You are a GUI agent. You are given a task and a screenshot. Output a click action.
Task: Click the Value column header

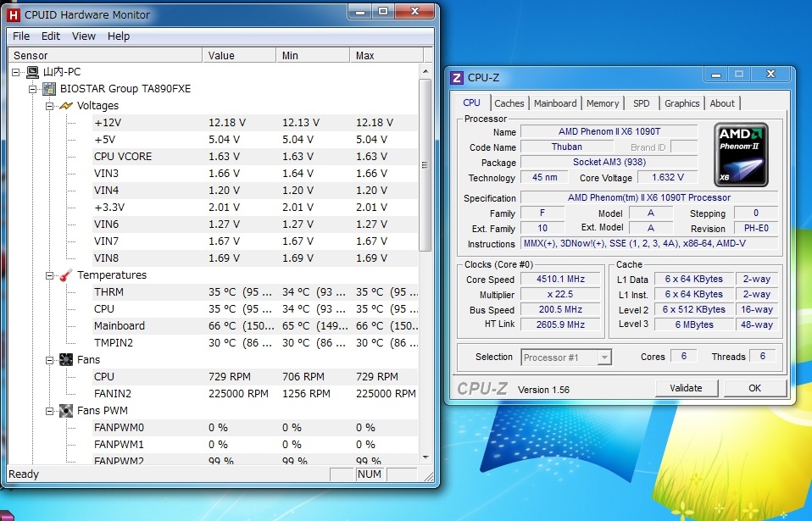pyautogui.click(x=239, y=55)
